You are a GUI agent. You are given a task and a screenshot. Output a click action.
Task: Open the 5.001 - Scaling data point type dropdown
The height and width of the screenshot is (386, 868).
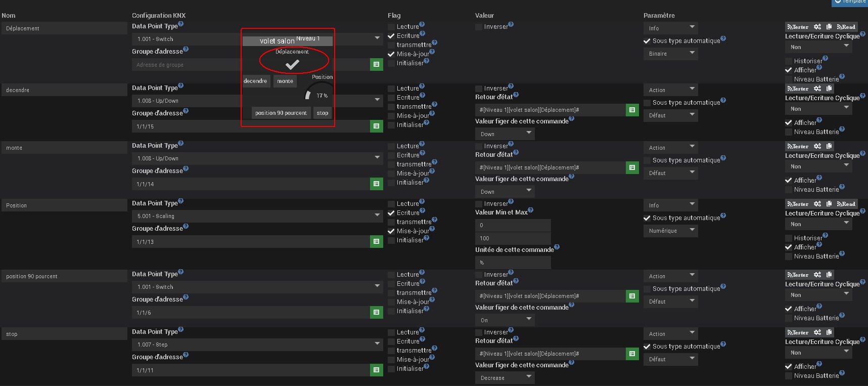coord(257,216)
